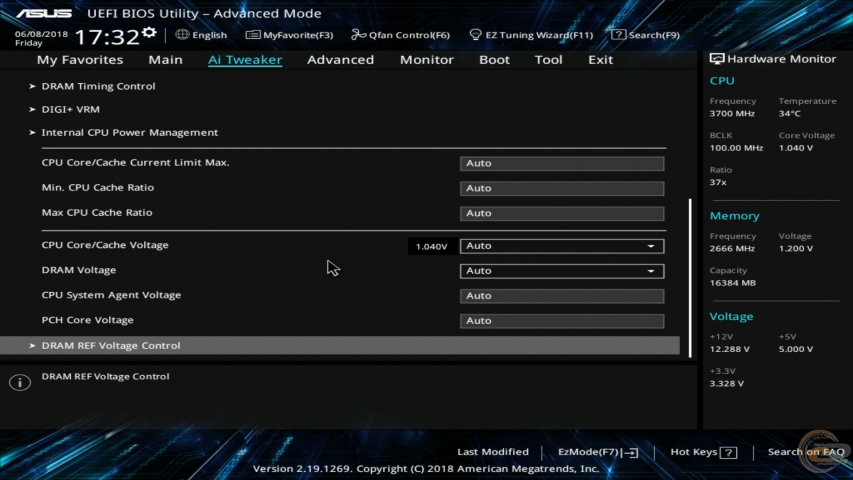
Task: Open the DRAM Voltage dropdown
Action: click(561, 271)
